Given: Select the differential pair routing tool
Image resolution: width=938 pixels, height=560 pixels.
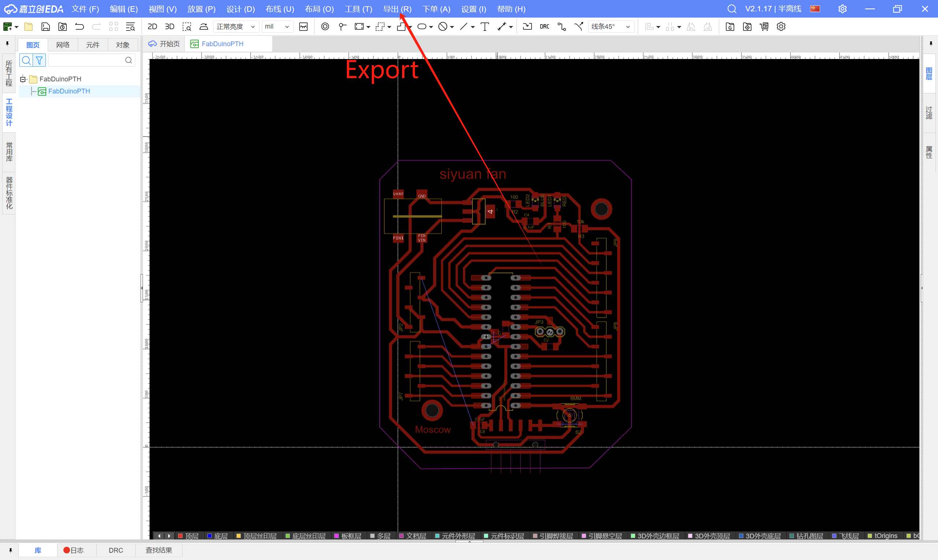Looking at the screenshot, I should coord(578,26).
